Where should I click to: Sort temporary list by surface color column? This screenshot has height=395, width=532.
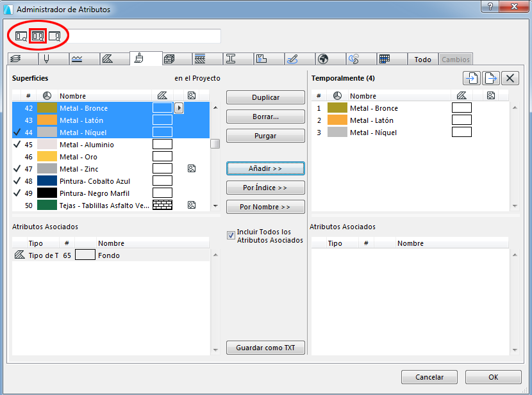337,96
